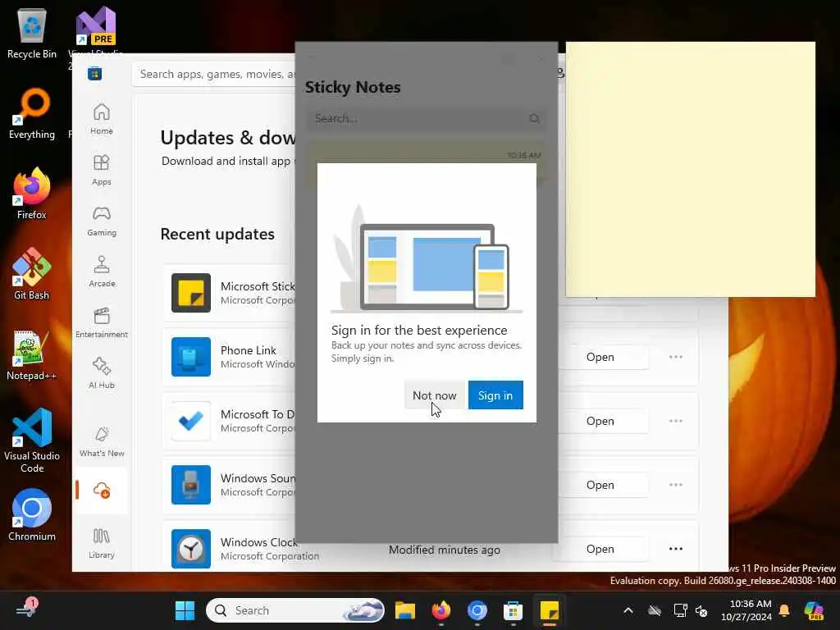Open Recycle Bin desktop icon
This screenshot has height=630, width=840.
click(32, 34)
